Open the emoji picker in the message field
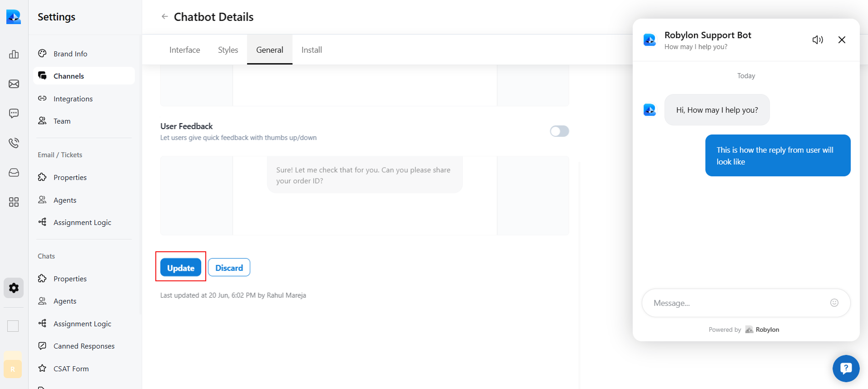Screen dimensions: 868x389 [834, 303]
